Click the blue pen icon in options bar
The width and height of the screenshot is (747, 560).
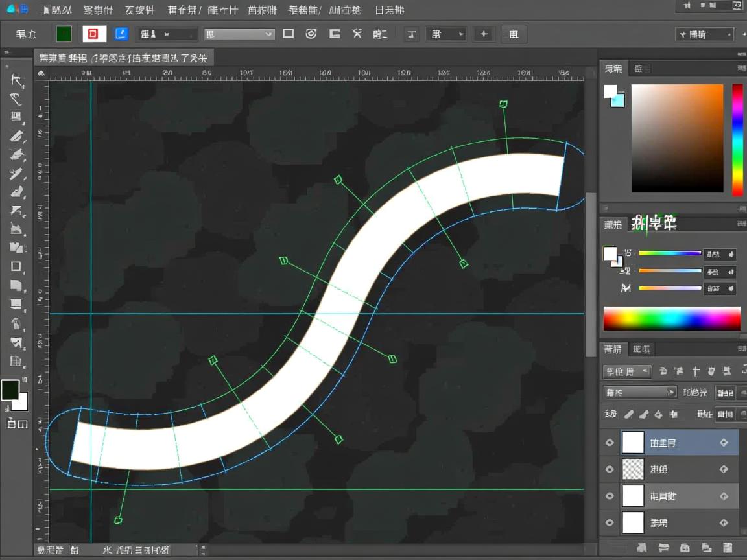(x=121, y=34)
